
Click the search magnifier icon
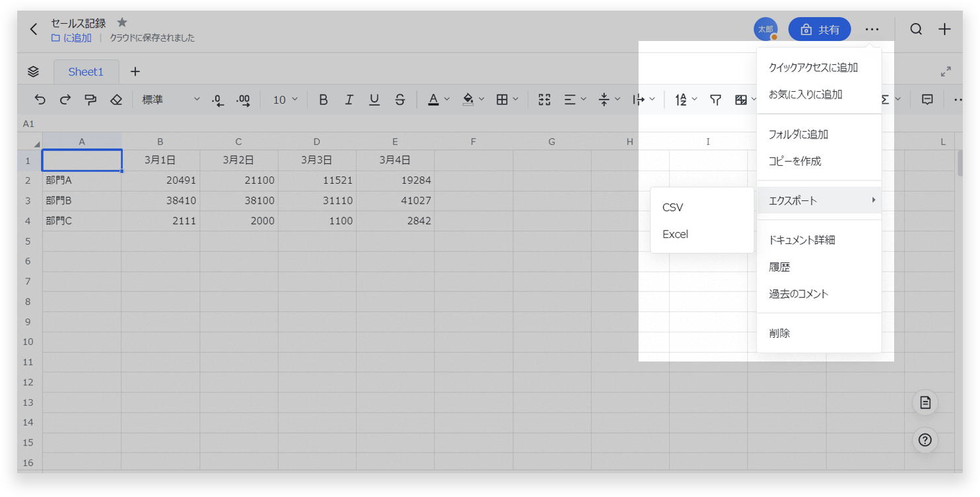coord(916,29)
